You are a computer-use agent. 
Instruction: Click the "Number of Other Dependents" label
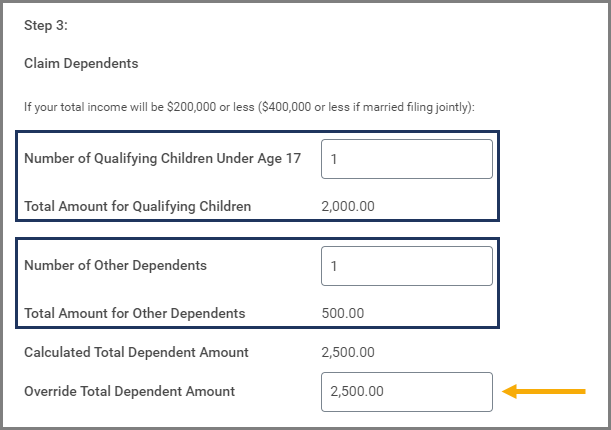point(115,266)
